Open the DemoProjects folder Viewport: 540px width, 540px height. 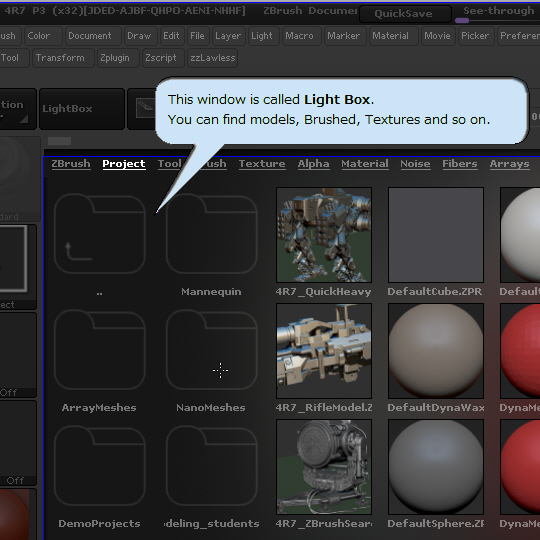point(100,466)
